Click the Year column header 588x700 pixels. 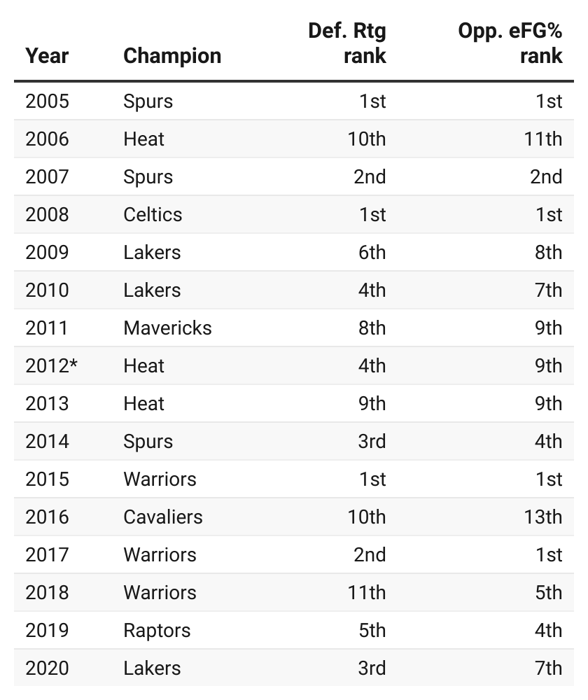pyautogui.click(x=47, y=56)
